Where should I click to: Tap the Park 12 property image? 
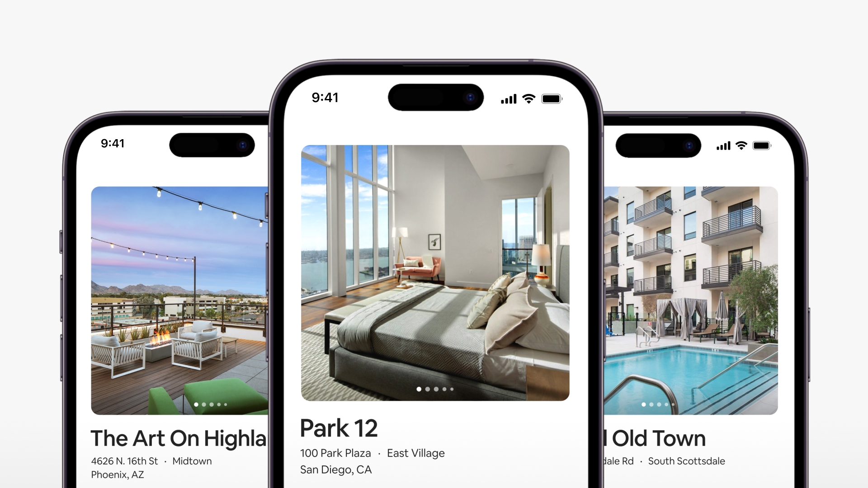434,271
